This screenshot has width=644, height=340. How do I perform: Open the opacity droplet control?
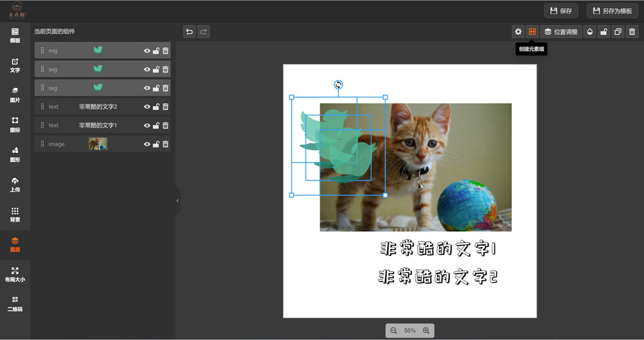click(x=590, y=31)
